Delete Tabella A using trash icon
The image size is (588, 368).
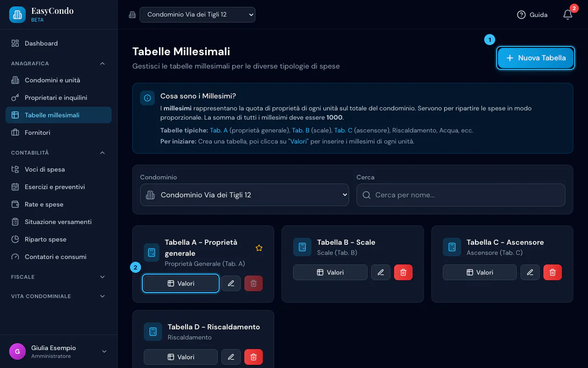point(254,283)
